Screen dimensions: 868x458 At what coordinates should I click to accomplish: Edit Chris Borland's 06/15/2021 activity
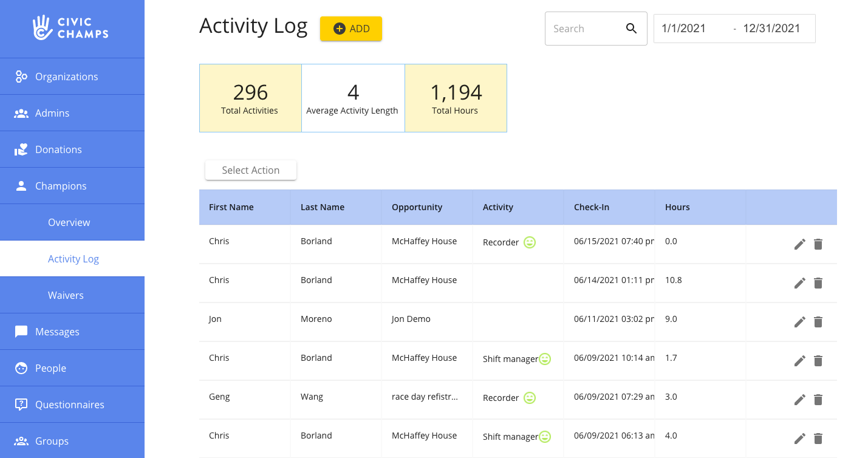[x=799, y=244]
